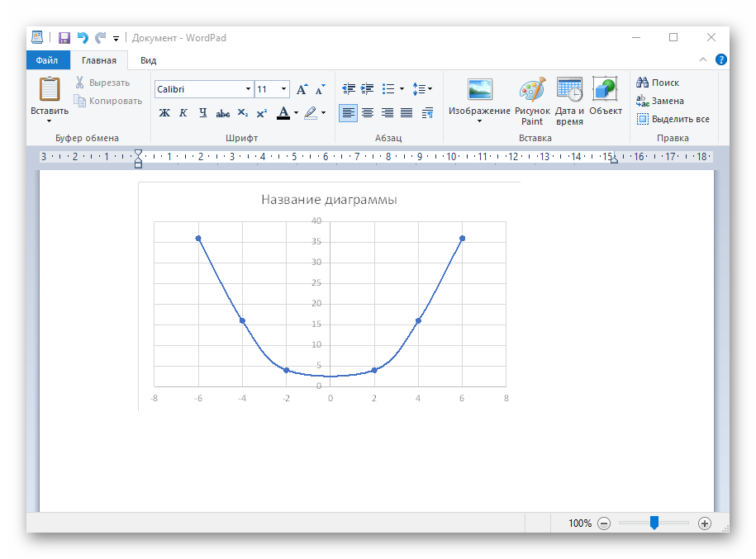
Task: Click the zoom slider handle
Action: click(654, 523)
